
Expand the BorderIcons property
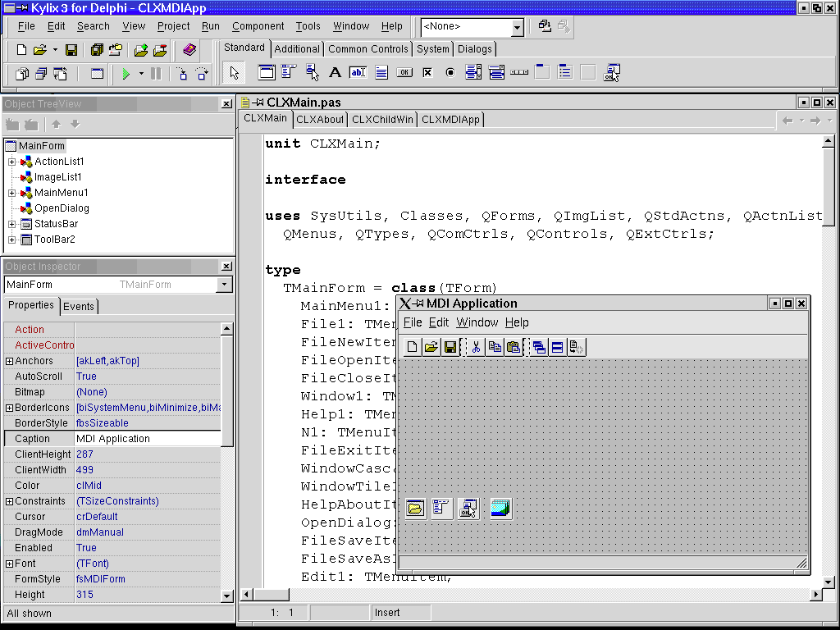(x=9, y=408)
